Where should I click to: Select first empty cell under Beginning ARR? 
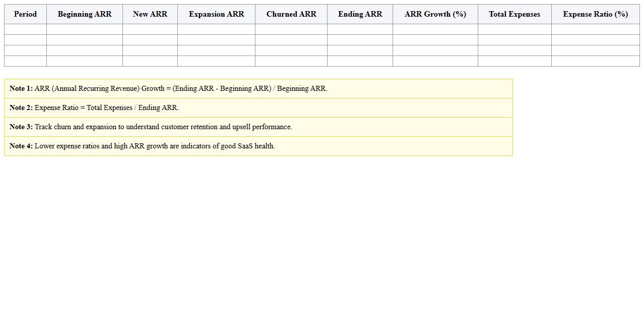point(85,29)
